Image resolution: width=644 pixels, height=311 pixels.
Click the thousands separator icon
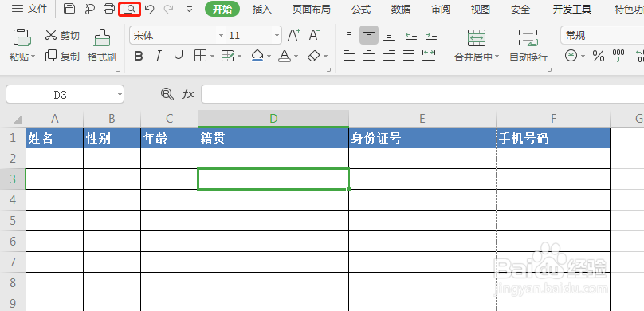[x=618, y=56]
